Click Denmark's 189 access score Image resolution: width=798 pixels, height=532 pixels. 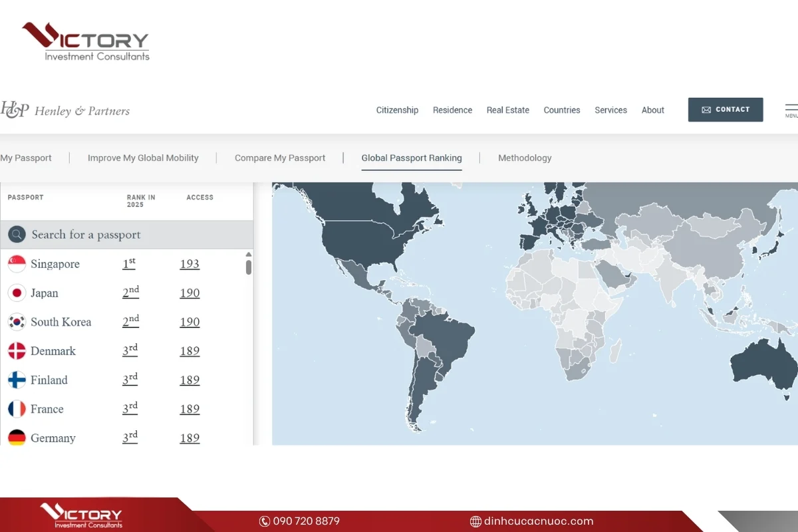tap(190, 351)
